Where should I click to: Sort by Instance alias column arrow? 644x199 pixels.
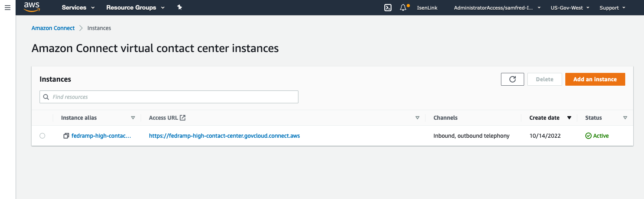tap(133, 118)
